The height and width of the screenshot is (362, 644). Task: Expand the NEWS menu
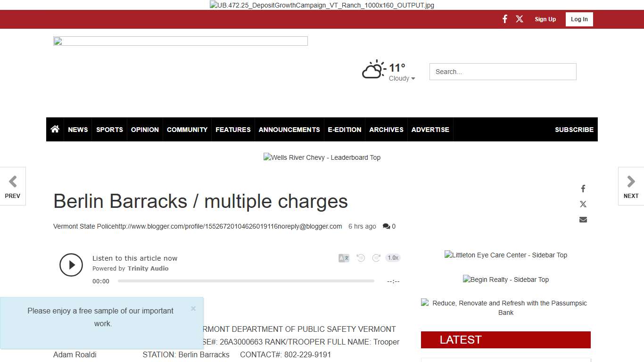[x=78, y=129]
